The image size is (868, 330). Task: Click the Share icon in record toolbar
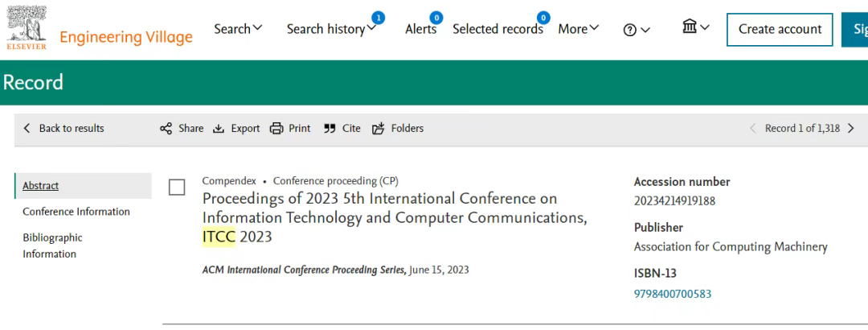pos(166,129)
